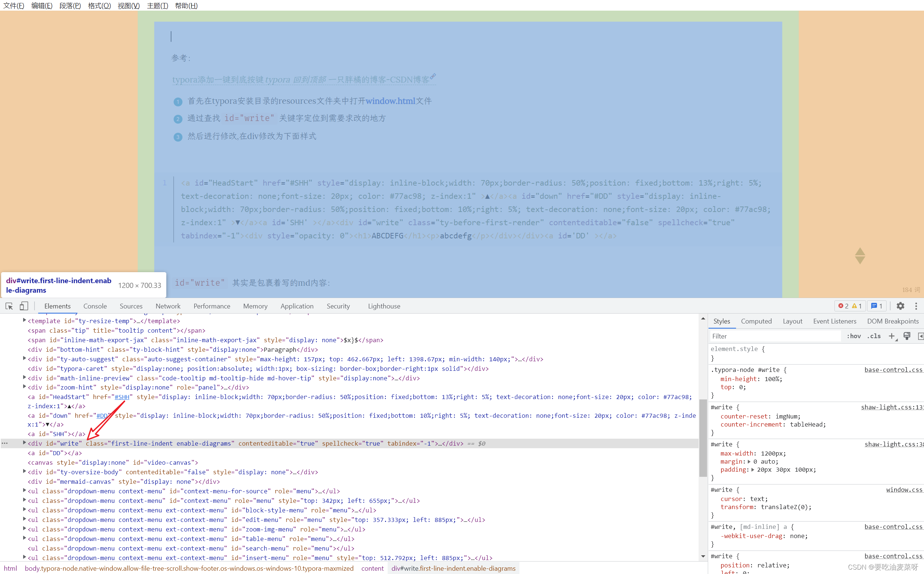This screenshot has width=924, height=574.
Task: Toggle the .cls class editor
Action: [874, 336]
